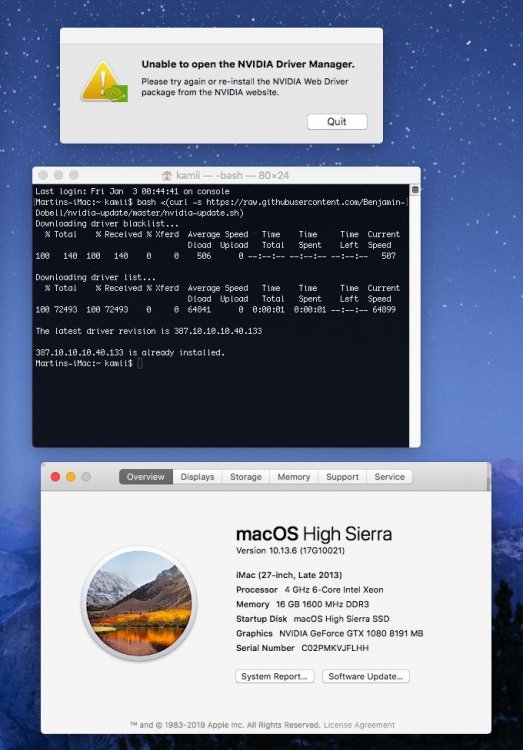Click the 'Please try again or re-install' message

point(245,87)
